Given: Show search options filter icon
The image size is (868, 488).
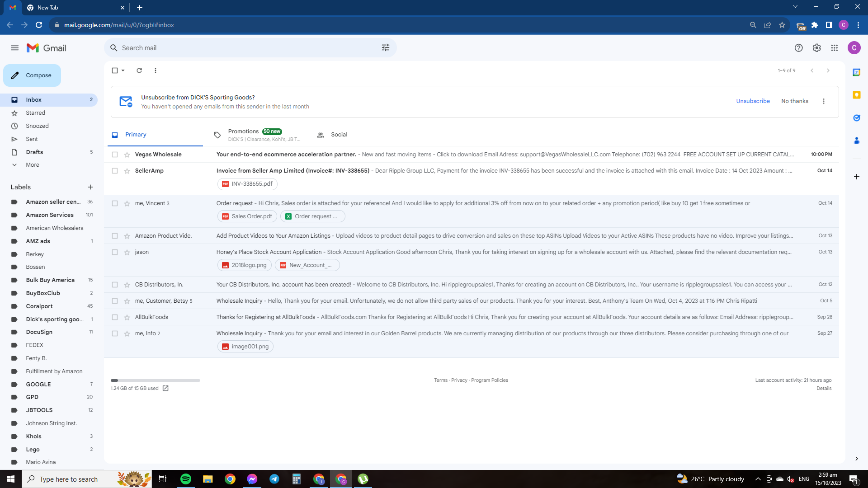Looking at the screenshot, I should click(x=386, y=48).
